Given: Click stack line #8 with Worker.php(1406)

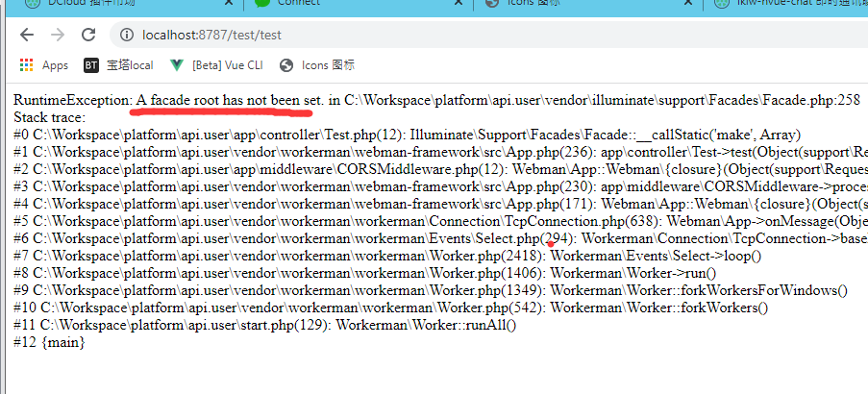Looking at the screenshot, I should 365,273.
